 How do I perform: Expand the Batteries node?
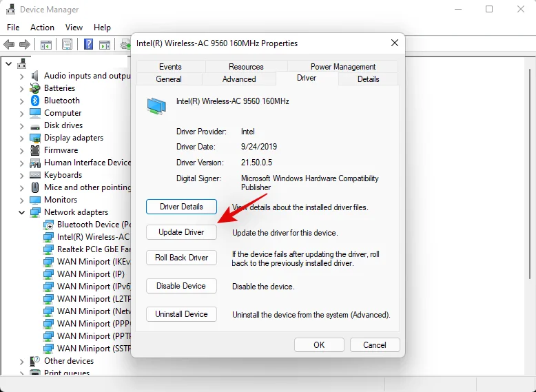tap(22, 88)
